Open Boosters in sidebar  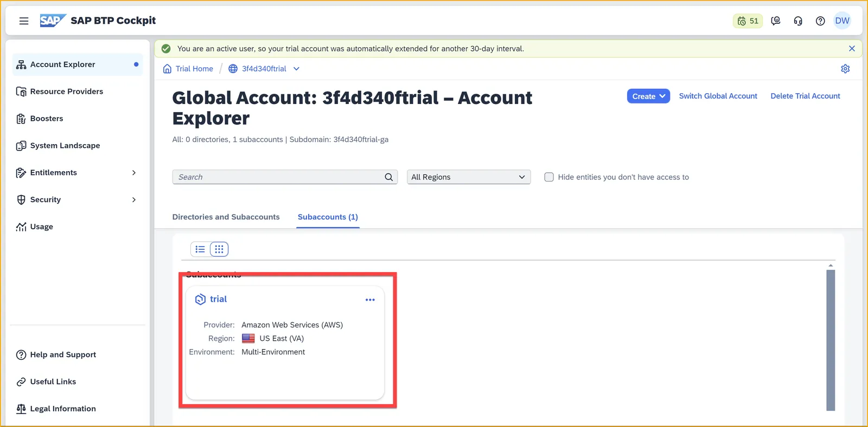tap(78, 119)
